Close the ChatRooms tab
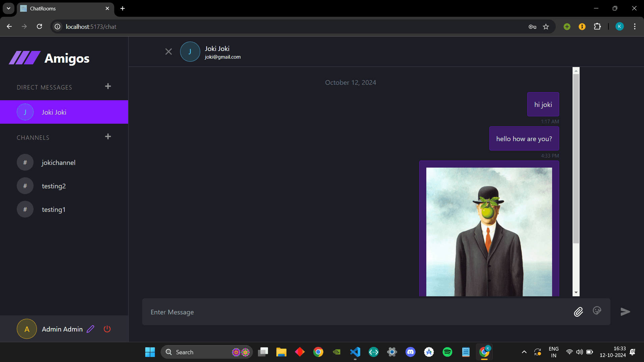 pyautogui.click(x=107, y=8)
